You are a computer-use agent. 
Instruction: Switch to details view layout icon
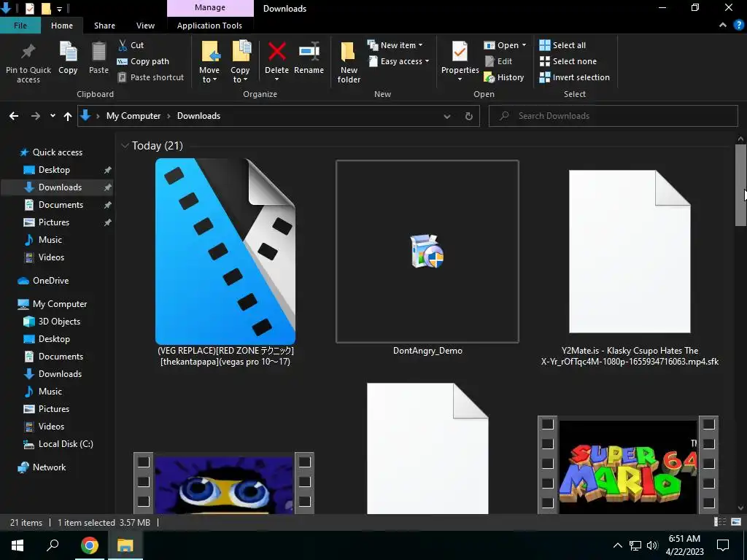[x=720, y=522]
